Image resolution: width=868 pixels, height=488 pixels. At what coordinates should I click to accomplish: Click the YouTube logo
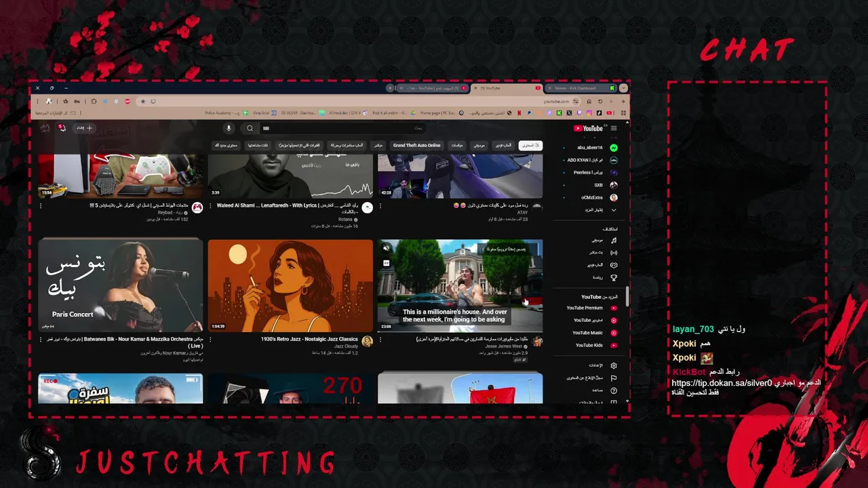pos(589,128)
